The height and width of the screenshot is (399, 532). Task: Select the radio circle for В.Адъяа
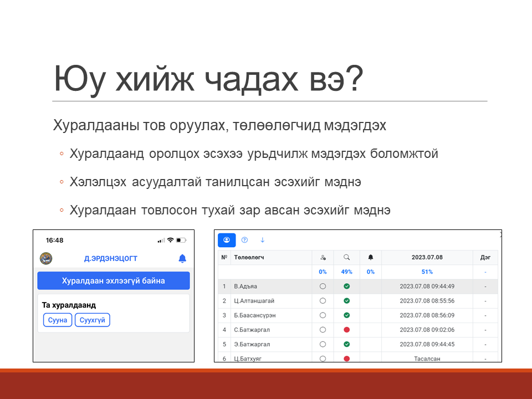323,287
